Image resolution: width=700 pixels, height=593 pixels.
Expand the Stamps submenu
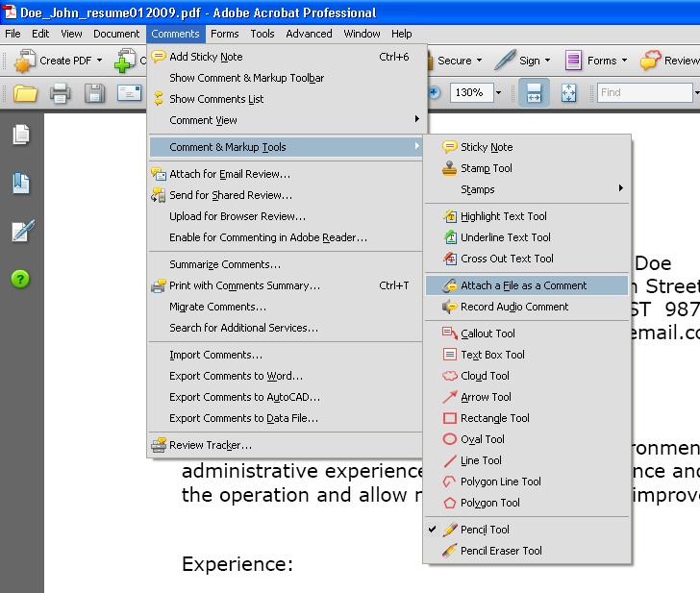[527, 189]
